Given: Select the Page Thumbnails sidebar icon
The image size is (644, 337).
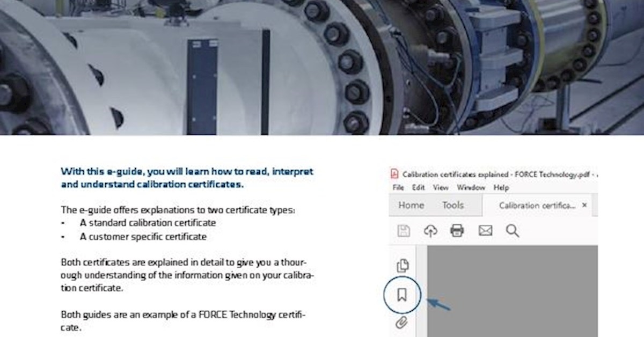Looking at the screenshot, I should pyautogui.click(x=402, y=265).
